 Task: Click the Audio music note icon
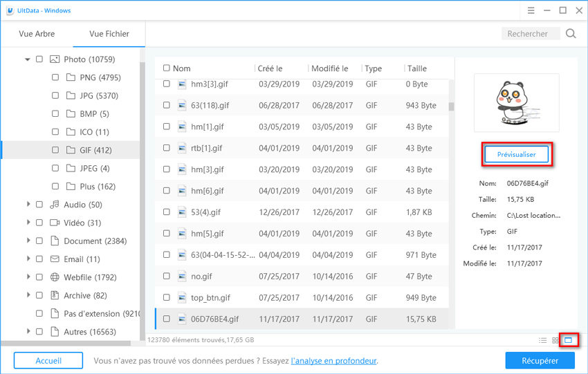point(55,204)
